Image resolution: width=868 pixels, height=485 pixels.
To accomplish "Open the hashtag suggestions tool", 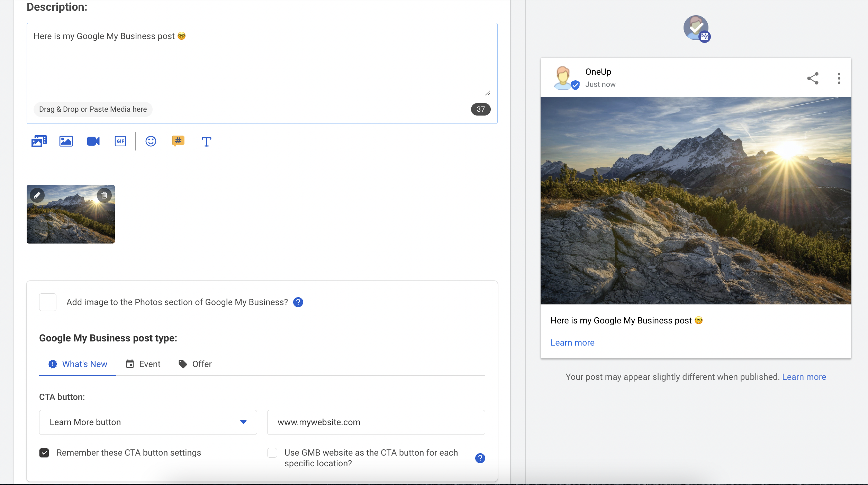I will [178, 141].
